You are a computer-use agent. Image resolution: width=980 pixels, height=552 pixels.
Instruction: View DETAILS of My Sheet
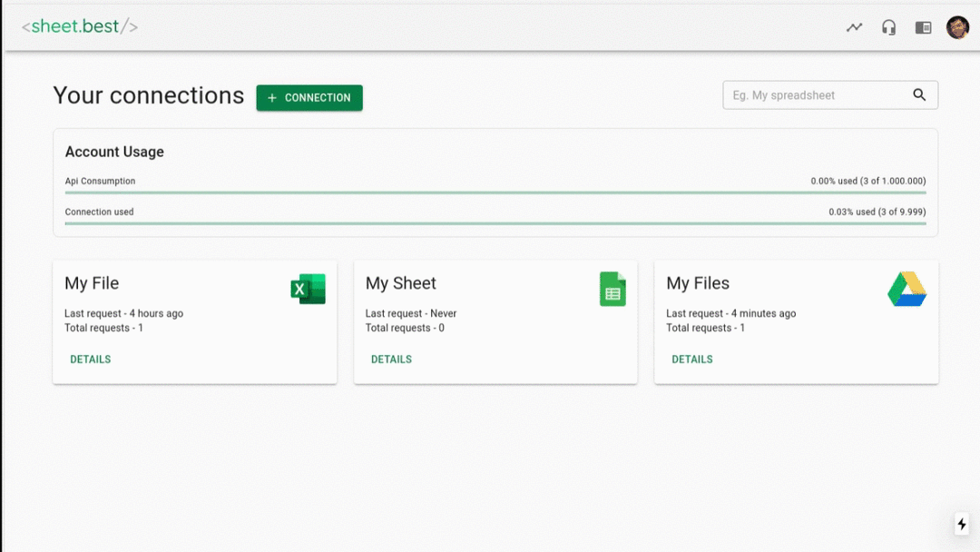pos(391,360)
